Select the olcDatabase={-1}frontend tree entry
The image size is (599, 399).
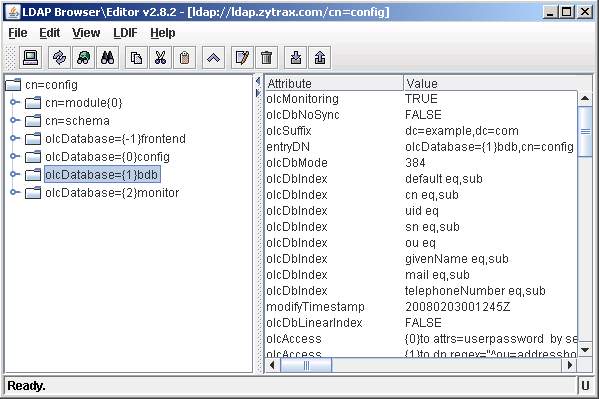(x=115, y=138)
